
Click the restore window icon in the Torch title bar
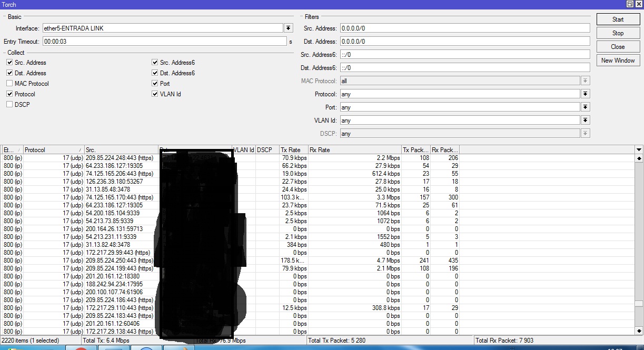[630, 4]
